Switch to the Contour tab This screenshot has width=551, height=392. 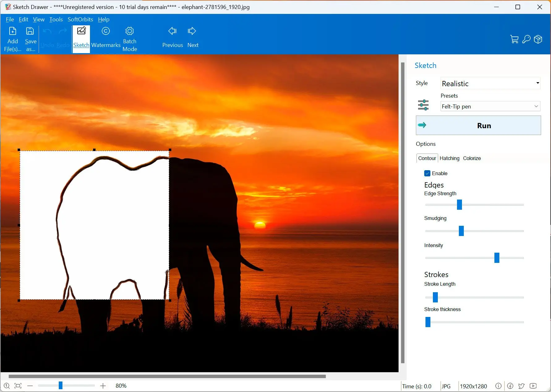427,158
